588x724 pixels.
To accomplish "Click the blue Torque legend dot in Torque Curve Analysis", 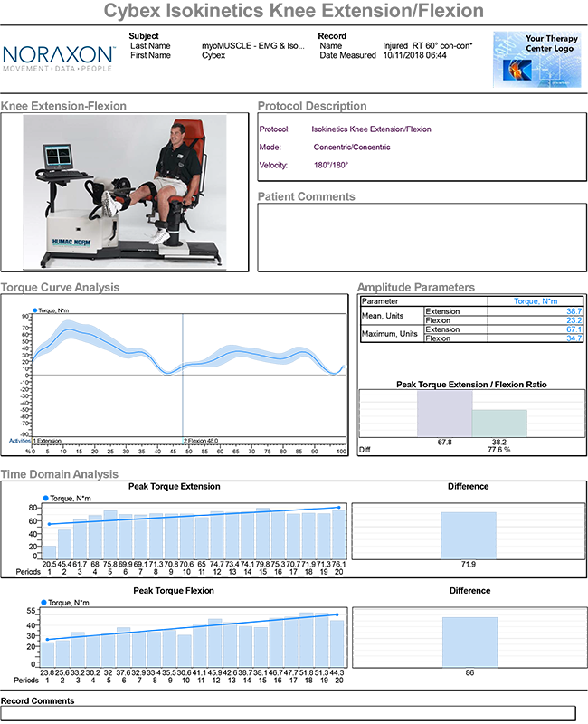I will 34,310.
